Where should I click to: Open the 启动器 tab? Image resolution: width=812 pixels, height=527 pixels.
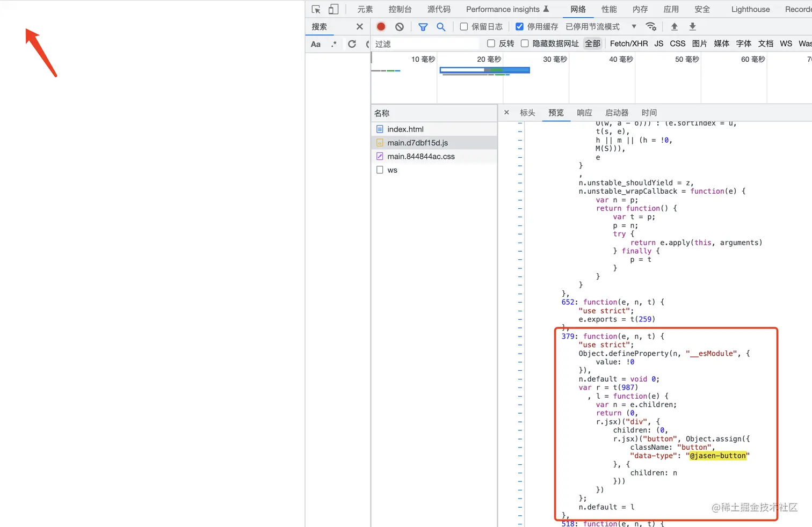pos(617,113)
